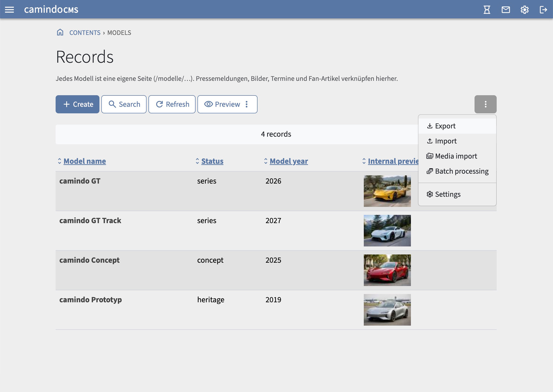
Task: Click the silver Prototyp thumbnail
Action: [387, 310]
